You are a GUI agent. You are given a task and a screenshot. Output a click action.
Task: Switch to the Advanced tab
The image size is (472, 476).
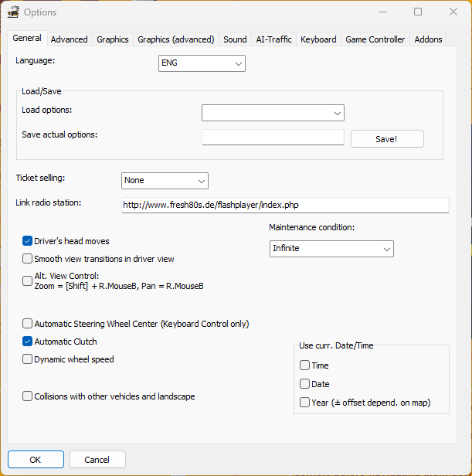69,39
